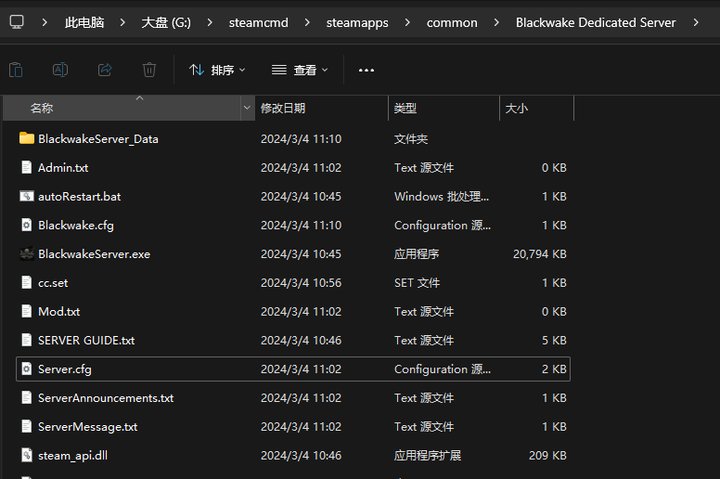Image resolution: width=720 pixels, height=479 pixels.
Task: Click the Windows 批处理... type cell
Action: click(441, 197)
